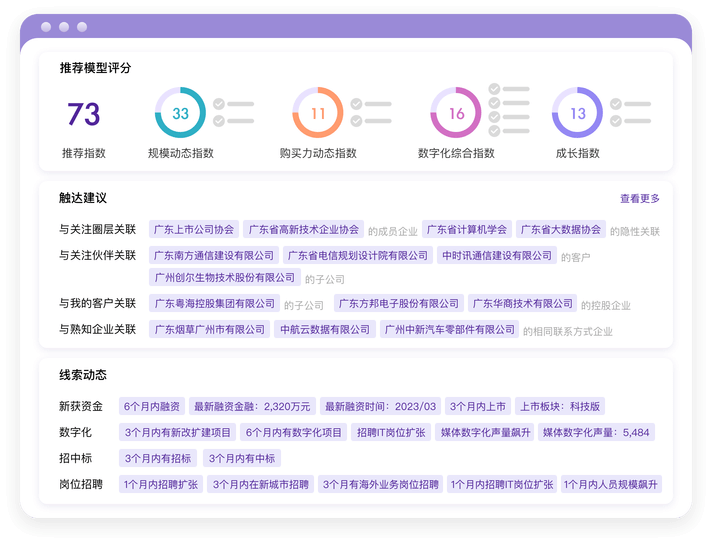Open 广东粤海控股集团有限公司 company tag

pos(214,303)
